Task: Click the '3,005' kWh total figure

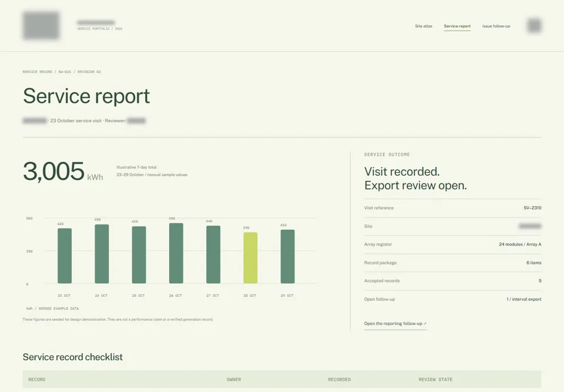Action: click(53, 172)
